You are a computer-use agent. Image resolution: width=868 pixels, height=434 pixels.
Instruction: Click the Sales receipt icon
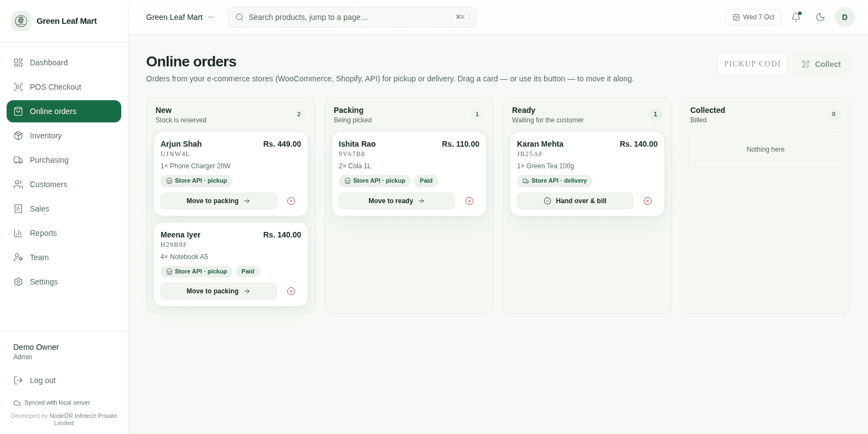point(18,209)
